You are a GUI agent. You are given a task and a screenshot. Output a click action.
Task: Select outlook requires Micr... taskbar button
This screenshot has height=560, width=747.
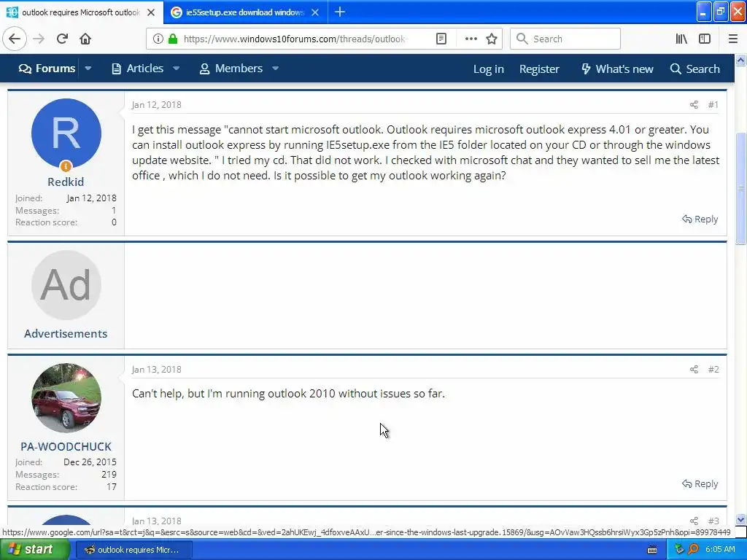click(x=134, y=550)
